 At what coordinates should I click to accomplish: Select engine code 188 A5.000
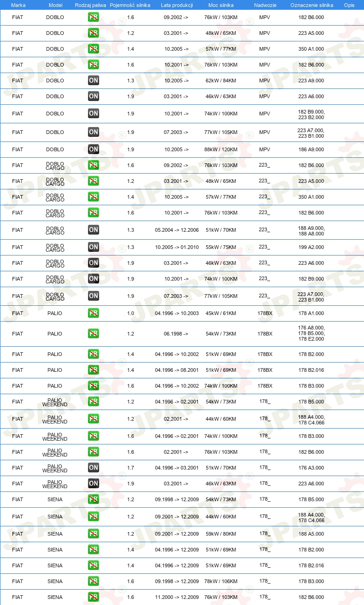(311, 534)
